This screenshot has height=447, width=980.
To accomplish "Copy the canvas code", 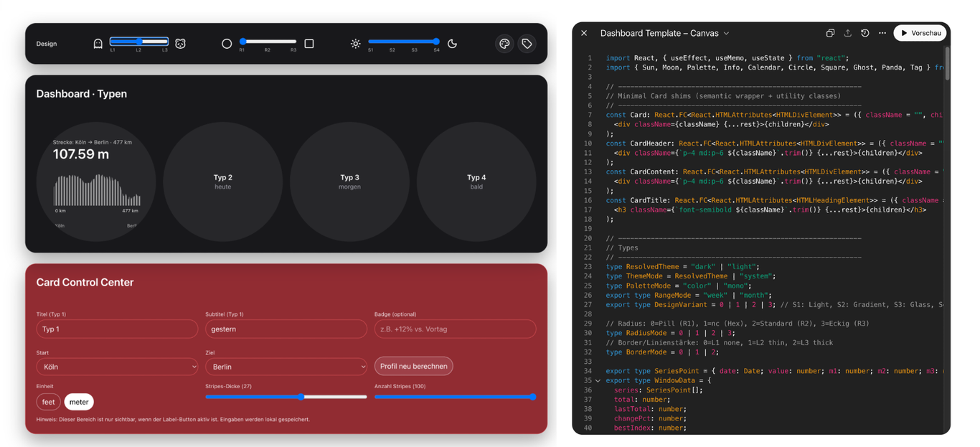I will point(830,33).
